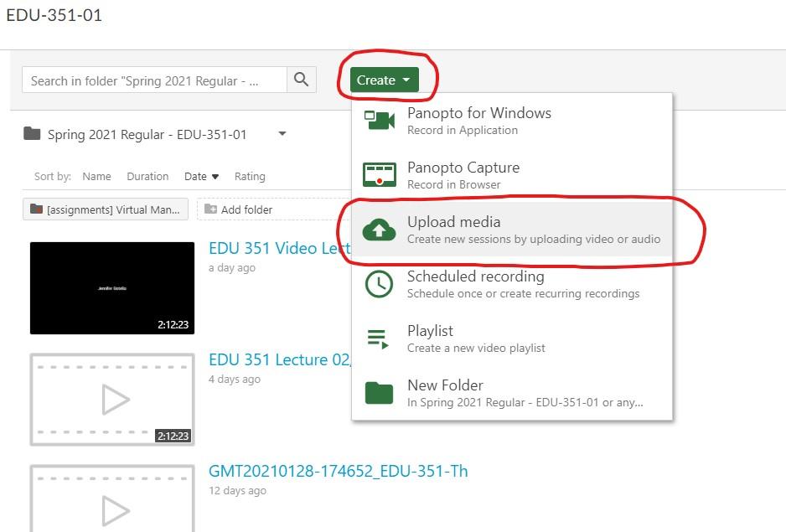The height and width of the screenshot is (532, 786).
Task: Click the search in folder input field
Action: coord(154,80)
